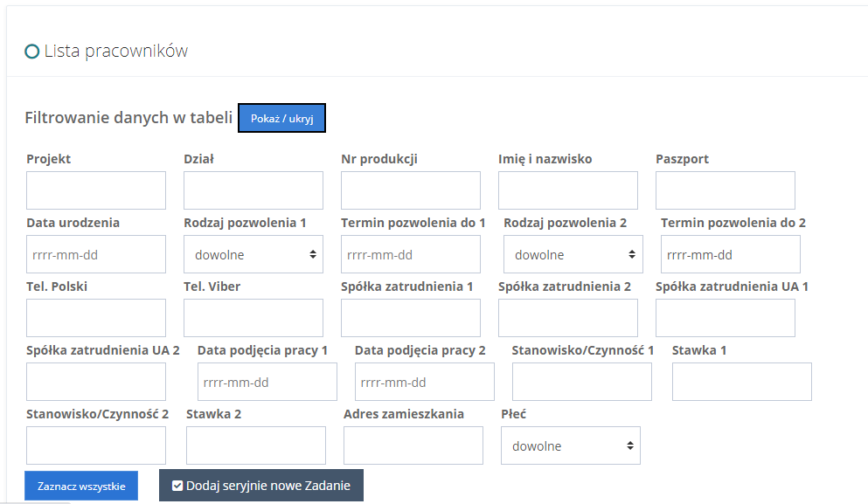Click the Data podjęcia pracy 1 field
Image resolution: width=868 pixels, height=504 pixels.
pyautogui.click(x=267, y=382)
